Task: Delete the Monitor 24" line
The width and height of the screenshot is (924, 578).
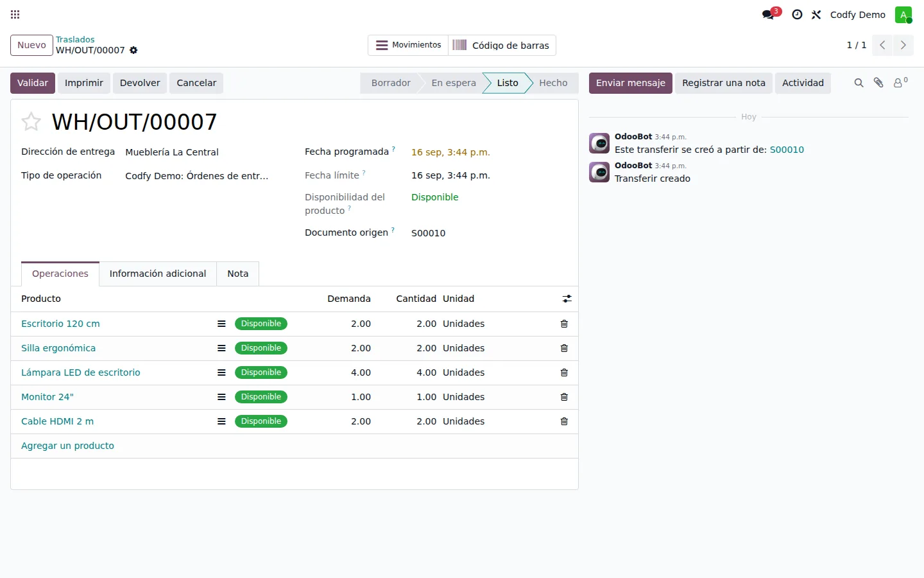Action: (564, 397)
